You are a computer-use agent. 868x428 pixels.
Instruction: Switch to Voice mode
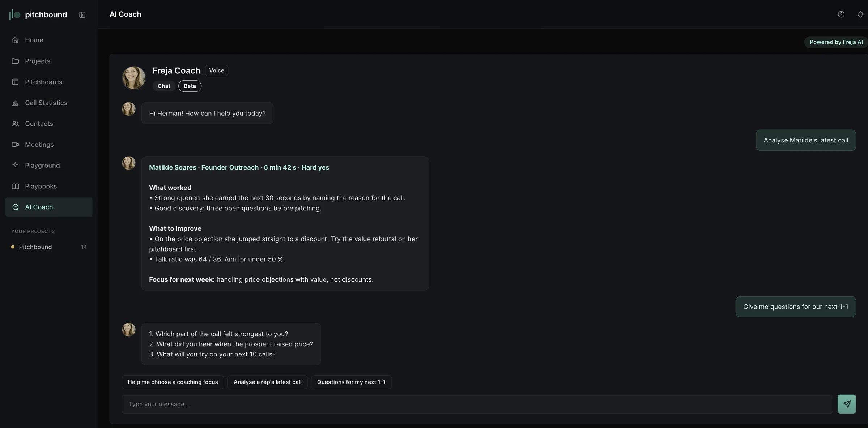[217, 70]
